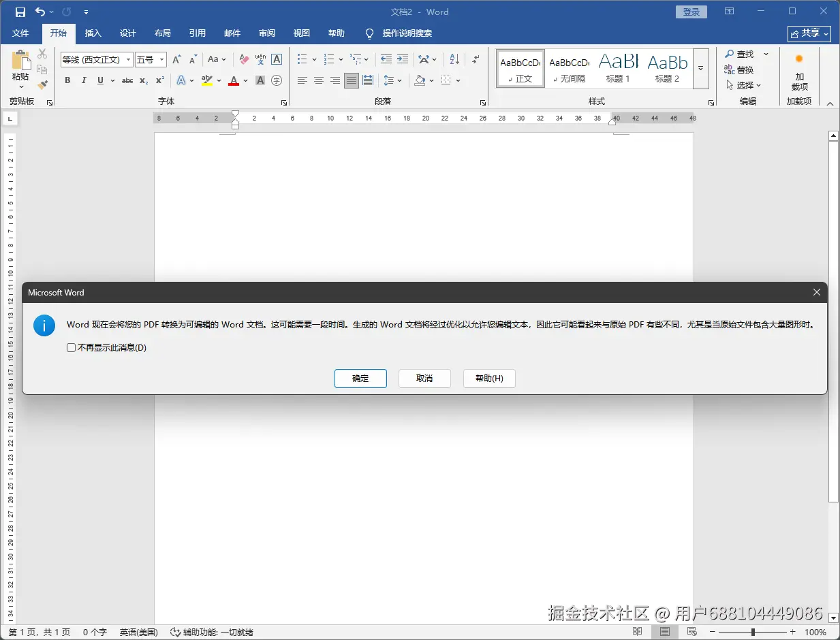This screenshot has height=640, width=840.
Task: Confirm PDF conversion with 确定 button
Action: click(x=360, y=379)
